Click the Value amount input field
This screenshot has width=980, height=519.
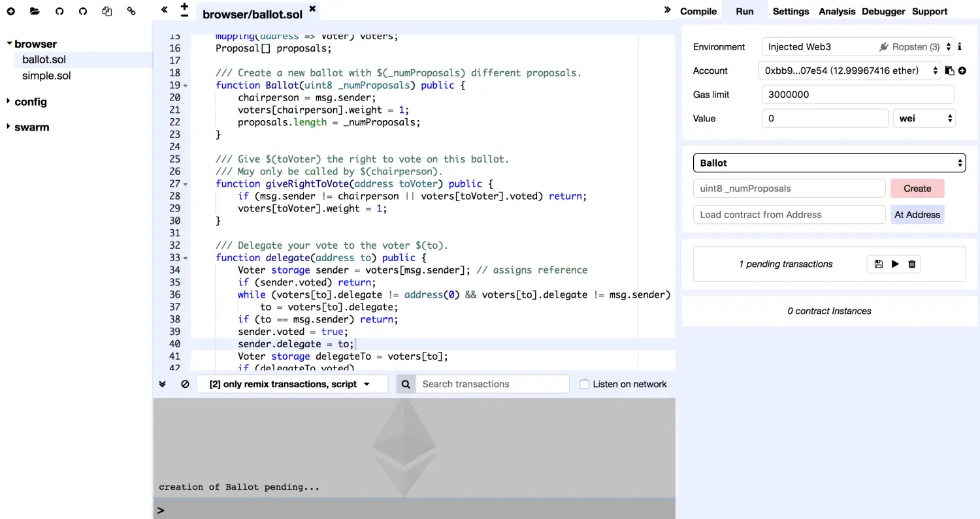825,118
